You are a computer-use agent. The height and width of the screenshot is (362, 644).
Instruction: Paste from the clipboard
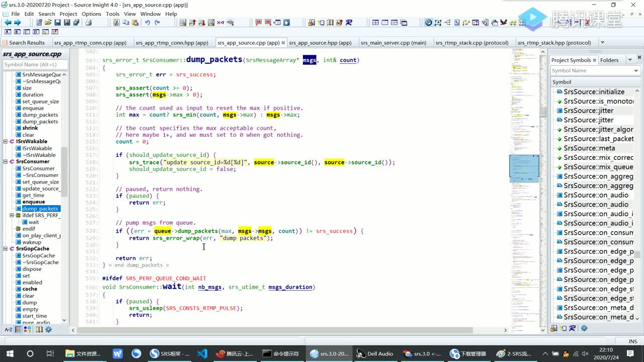coord(135,23)
